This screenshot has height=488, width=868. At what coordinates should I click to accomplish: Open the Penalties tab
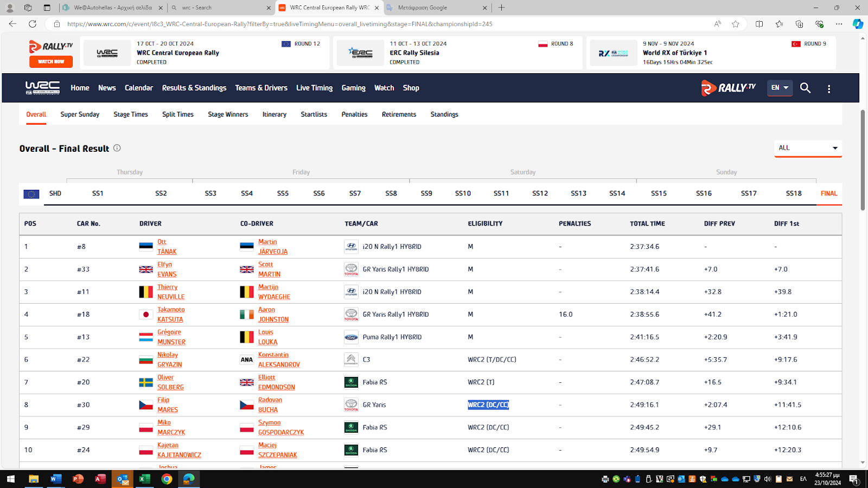[354, 114]
